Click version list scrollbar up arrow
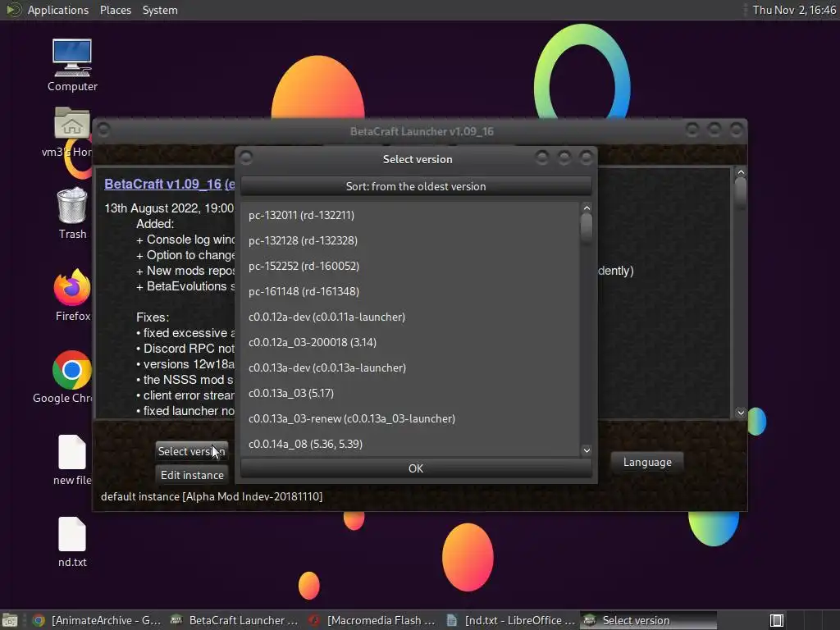840x630 pixels. (x=587, y=208)
